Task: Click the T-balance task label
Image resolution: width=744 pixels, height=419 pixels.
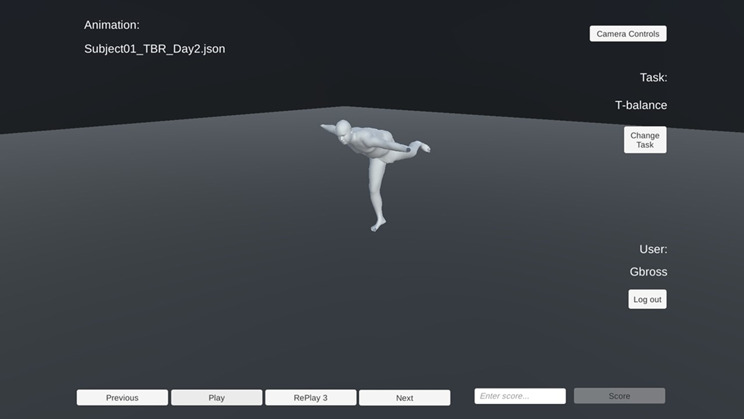Action: pyautogui.click(x=641, y=105)
